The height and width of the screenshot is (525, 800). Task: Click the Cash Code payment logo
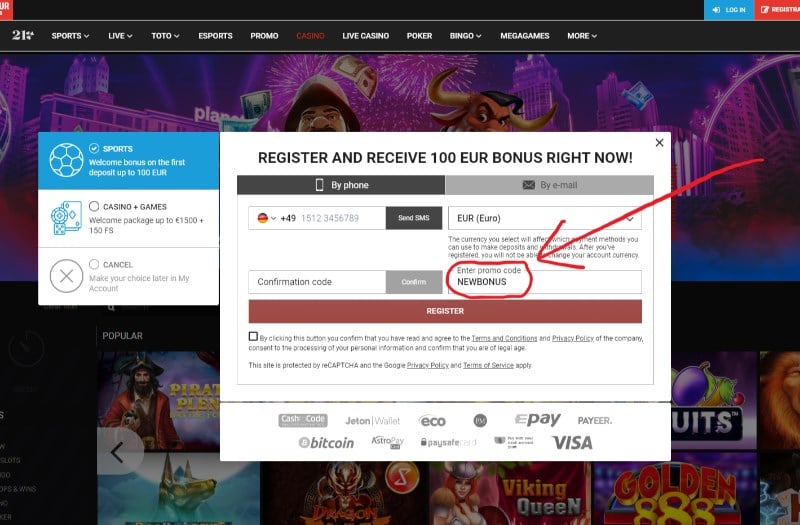pyautogui.click(x=303, y=420)
